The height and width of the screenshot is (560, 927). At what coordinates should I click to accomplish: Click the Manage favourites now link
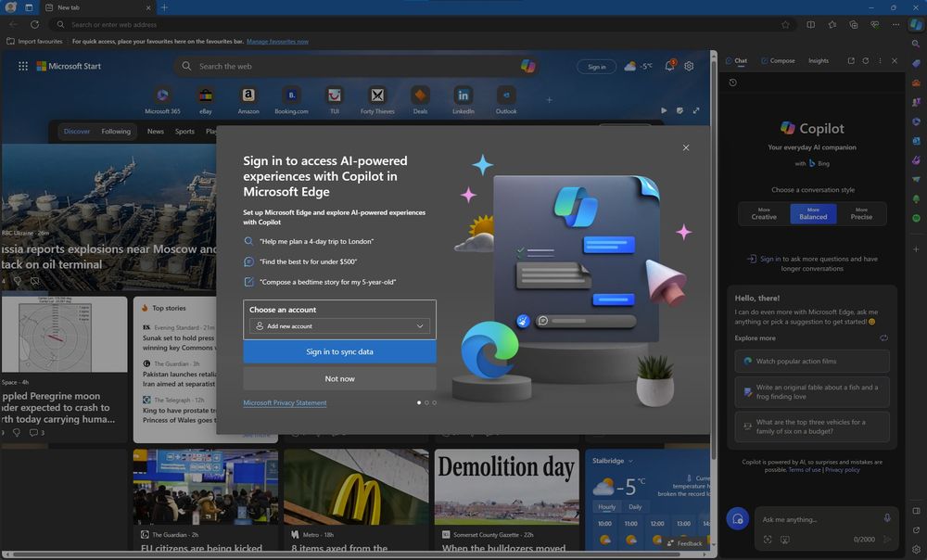point(277,42)
